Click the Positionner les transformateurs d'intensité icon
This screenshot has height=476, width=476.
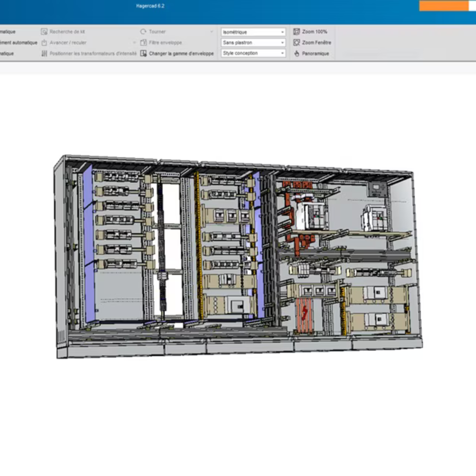coord(44,53)
